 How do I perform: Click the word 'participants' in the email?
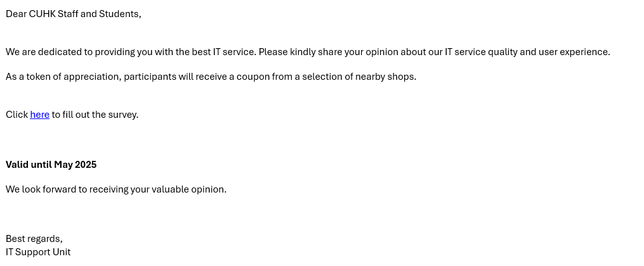[150, 77]
